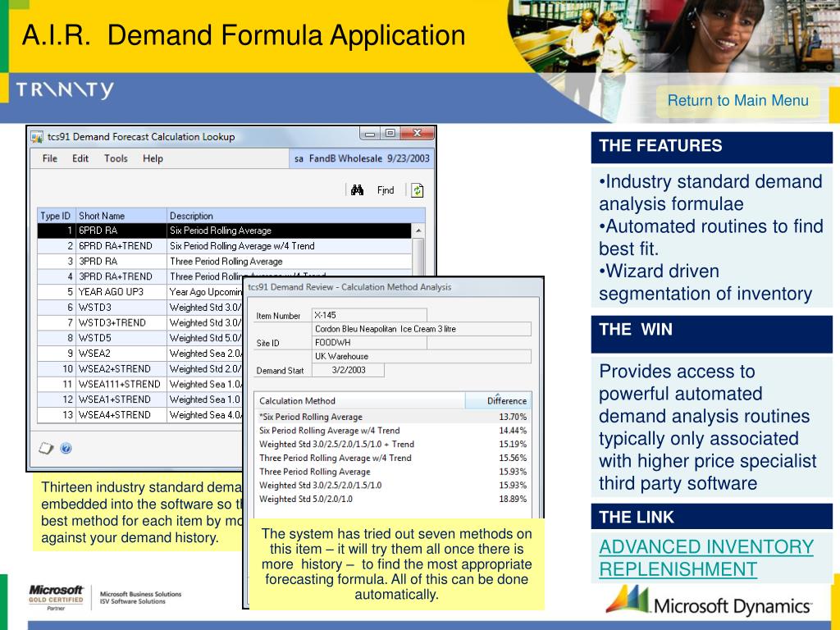Image resolution: width=840 pixels, height=630 pixels.
Task: Select the WSEA2 row with Type ID 9
Action: click(139, 354)
